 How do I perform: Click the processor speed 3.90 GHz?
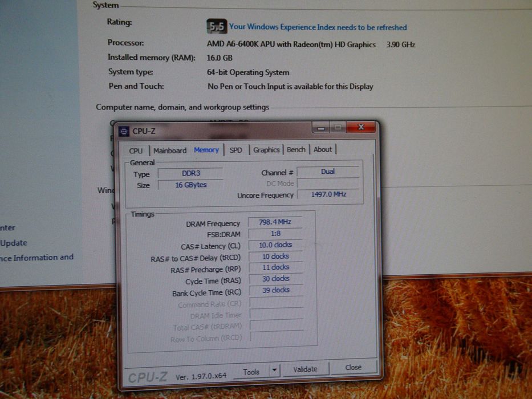click(401, 44)
